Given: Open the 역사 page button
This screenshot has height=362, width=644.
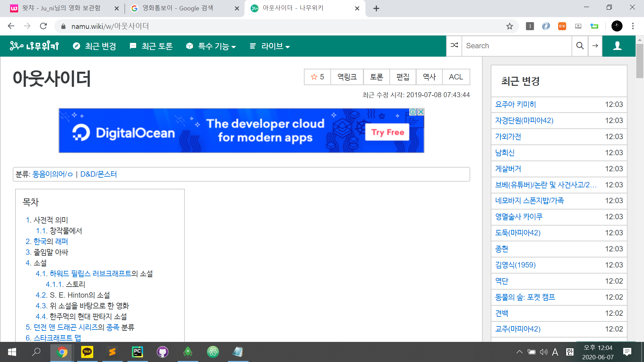Looking at the screenshot, I should pyautogui.click(x=429, y=77).
